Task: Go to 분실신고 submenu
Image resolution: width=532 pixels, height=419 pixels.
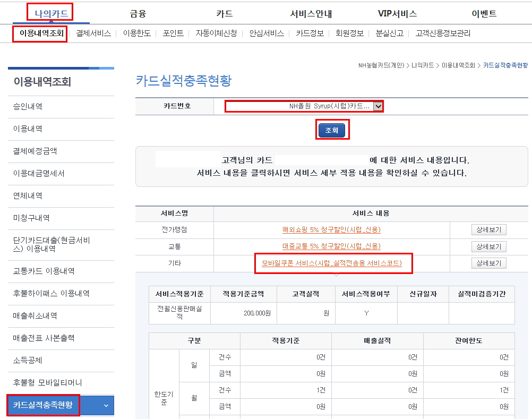Action: 389,33
